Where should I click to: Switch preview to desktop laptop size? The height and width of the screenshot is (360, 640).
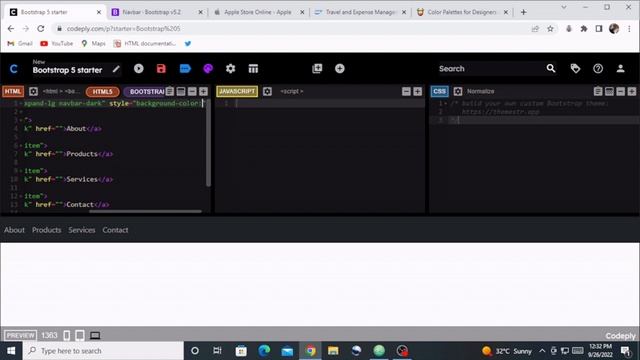coord(95,336)
